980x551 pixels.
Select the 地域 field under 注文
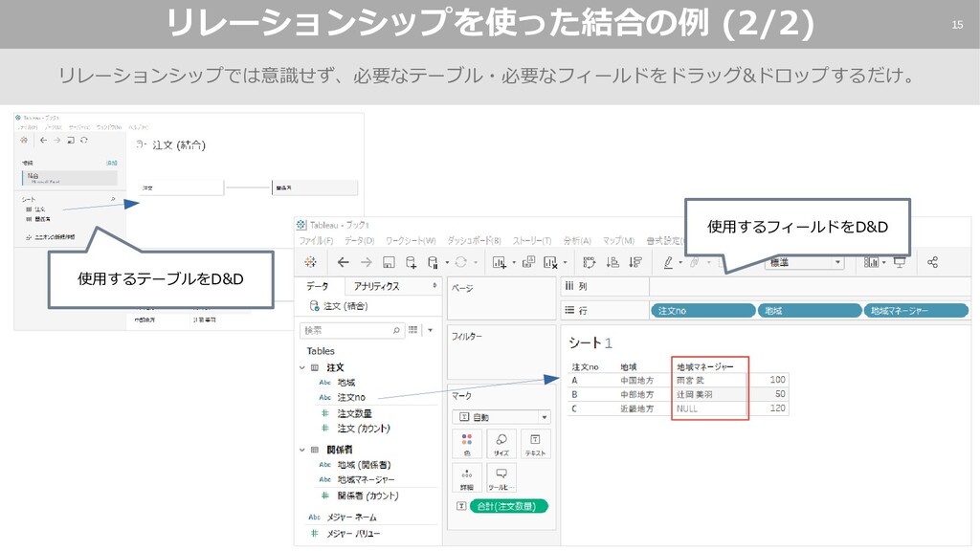tap(346, 383)
